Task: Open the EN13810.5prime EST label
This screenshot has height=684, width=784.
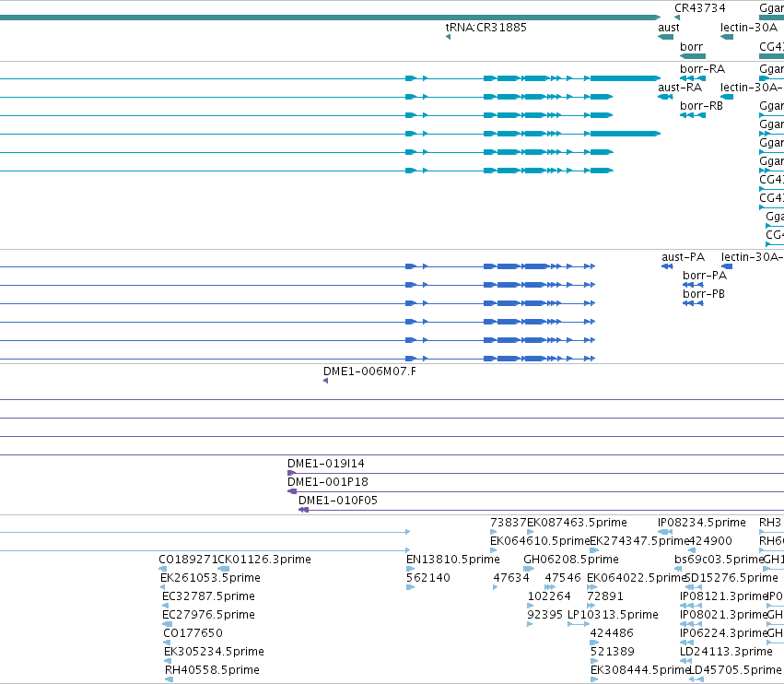Action: pyautogui.click(x=453, y=560)
